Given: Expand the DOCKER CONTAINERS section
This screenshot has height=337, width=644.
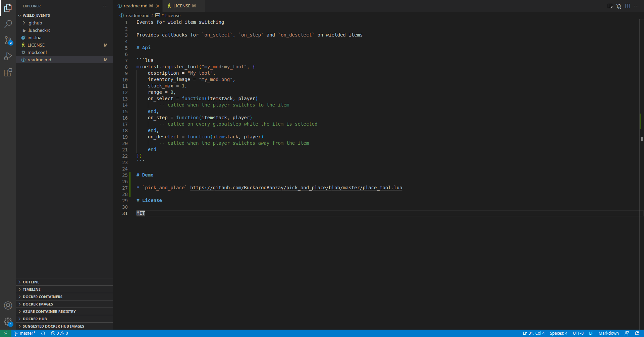Looking at the screenshot, I should 42,297.
